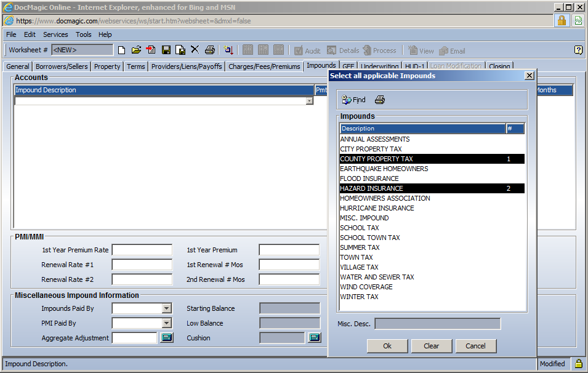Image resolution: width=588 pixels, height=373 pixels.
Task: Click the View toolbar item
Action: 421,50
